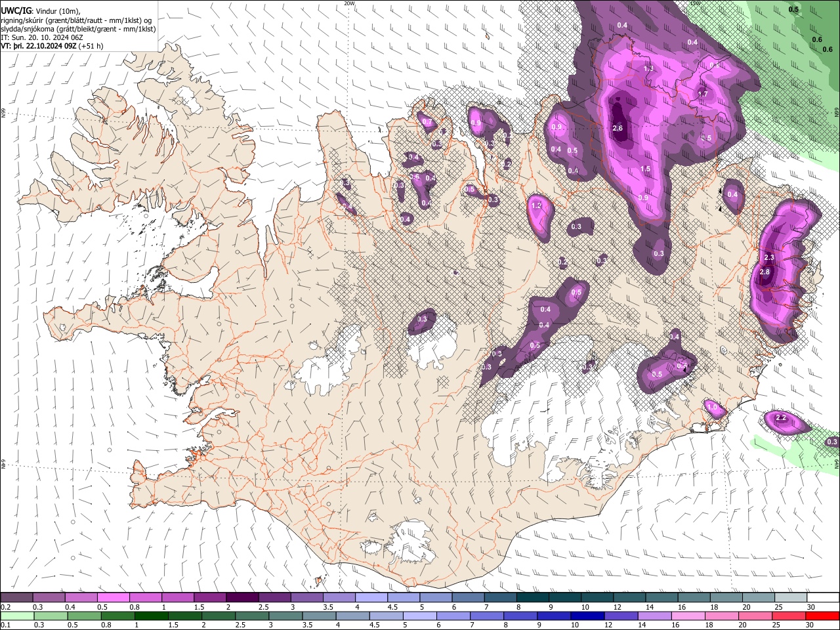Click the 0.7 value label
The height and width of the screenshot is (630, 840).
click(427, 122)
